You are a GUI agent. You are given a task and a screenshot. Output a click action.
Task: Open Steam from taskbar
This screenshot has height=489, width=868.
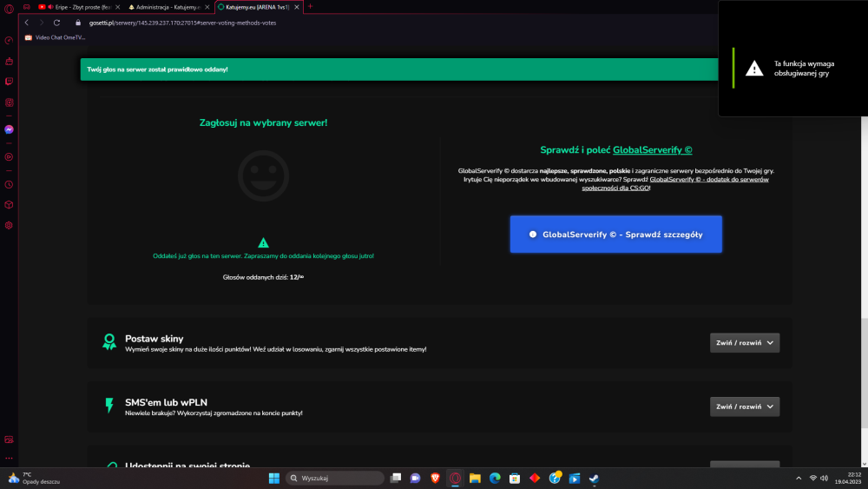(594, 478)
